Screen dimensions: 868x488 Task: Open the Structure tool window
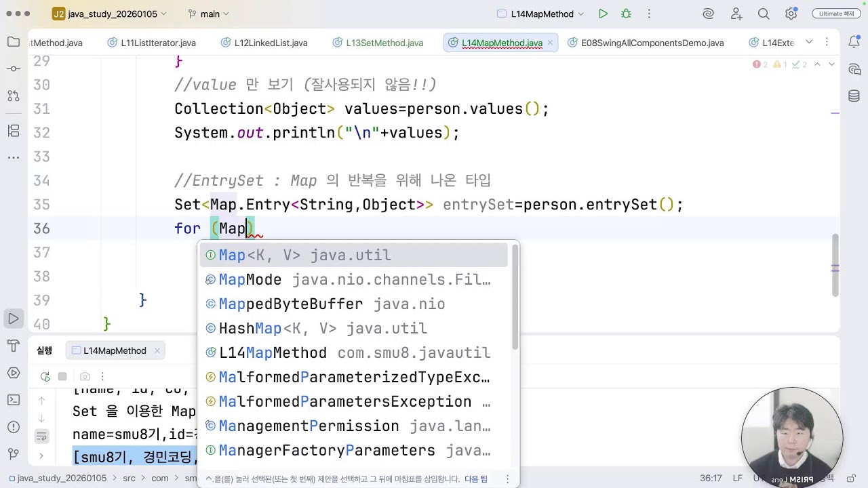click(14, 130)
